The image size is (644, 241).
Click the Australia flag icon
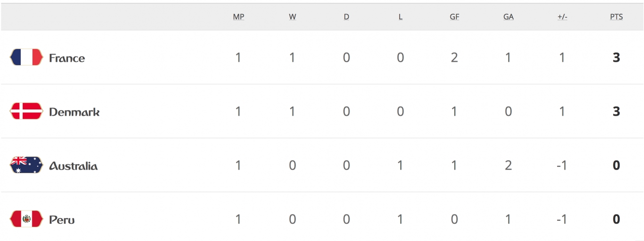[x=26, y=165]
